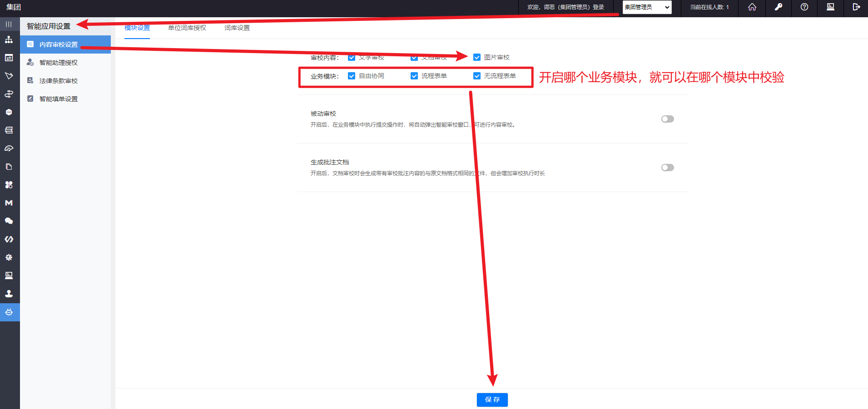Click the dashboard gauge icon in the sidebar

tap(9, 148)
